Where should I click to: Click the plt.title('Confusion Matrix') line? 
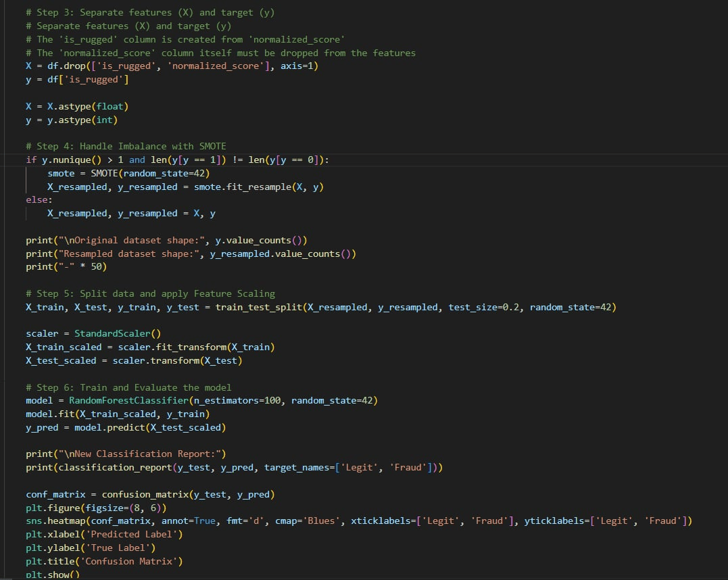click(105, 562)
